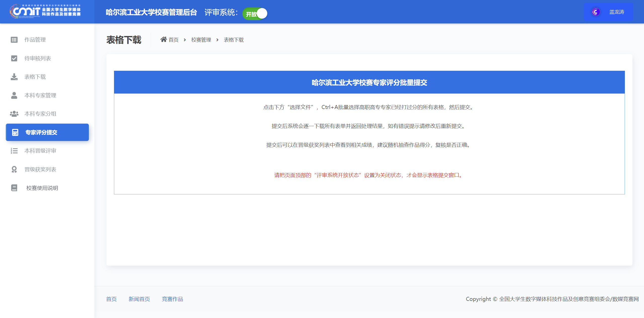Viewport: 644px width, 318px height.
Task: Toggle the 评审系统 开放 switch
Action: click(x=255, y=13)
